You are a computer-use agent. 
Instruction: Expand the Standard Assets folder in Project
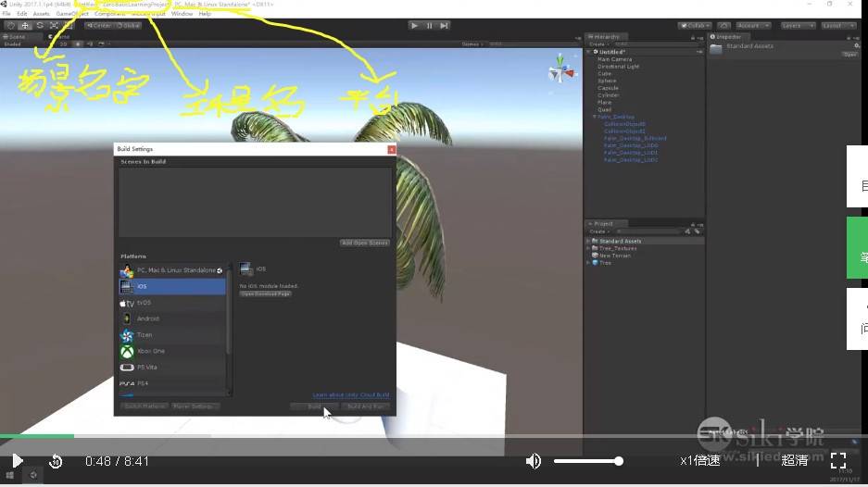[x=588, y=242]
